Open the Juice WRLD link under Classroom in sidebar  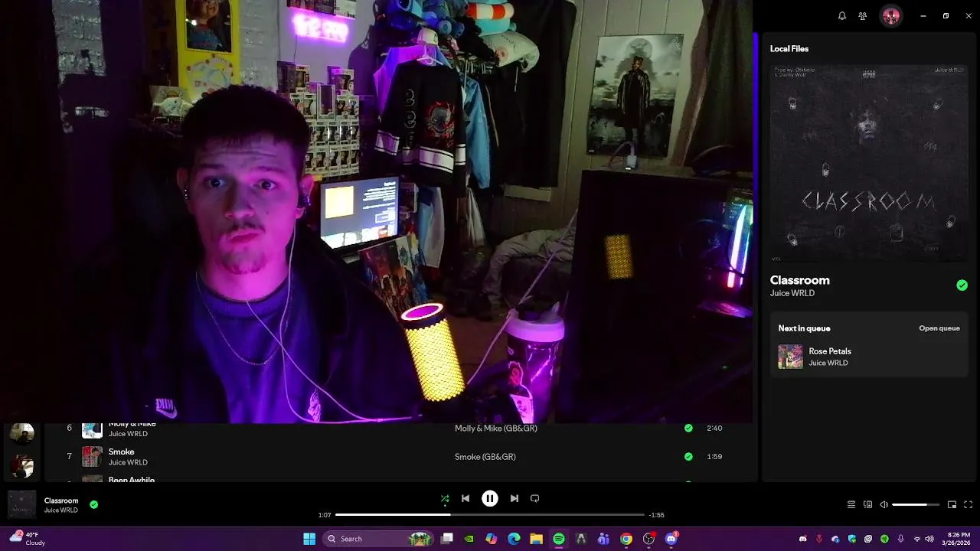792,293
